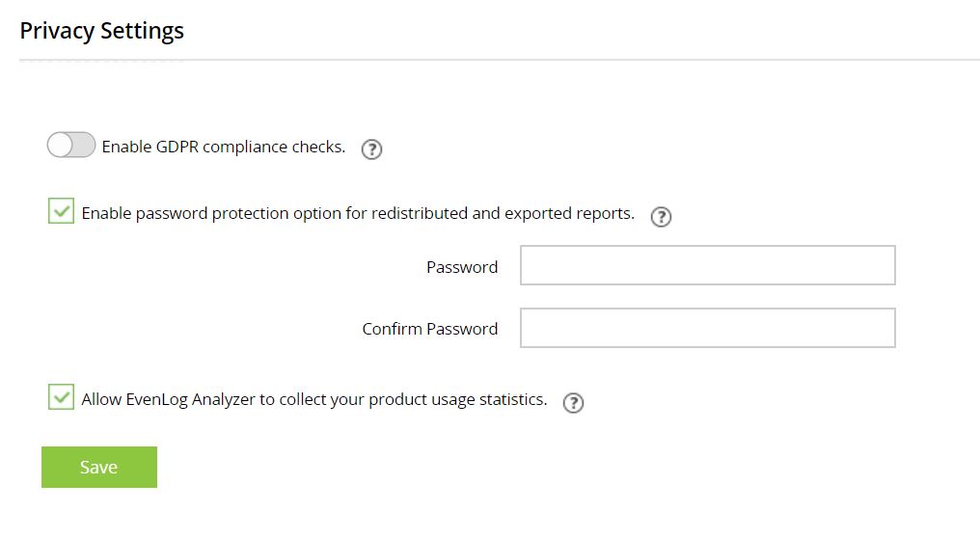Open help for GDPR compliance checks
Viewport: 980px width, 539px height.
point(371,149)
